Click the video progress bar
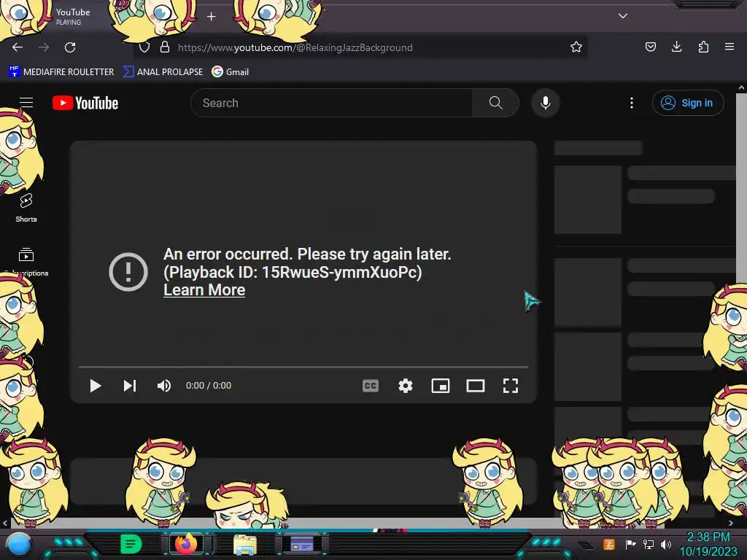 tap(303, 367)
